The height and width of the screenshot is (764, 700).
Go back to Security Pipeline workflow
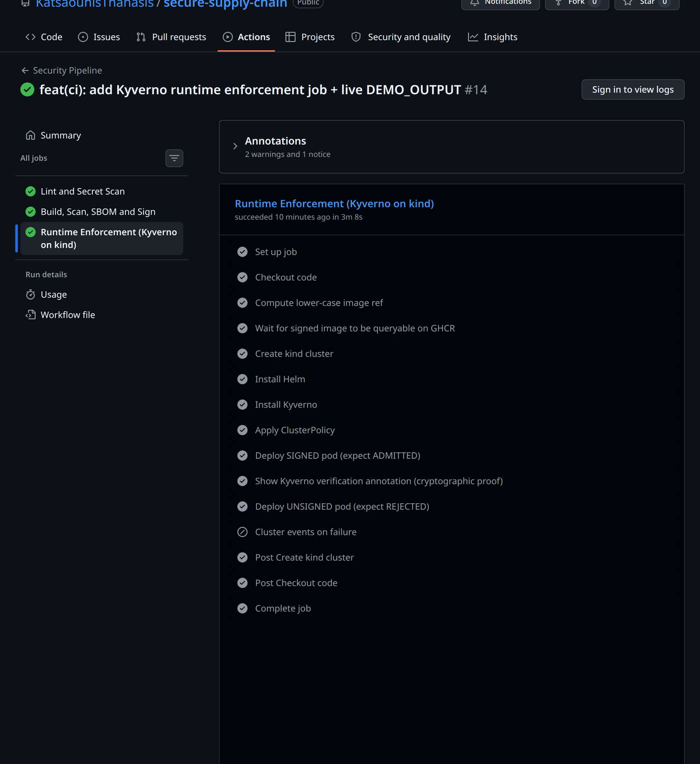coord(67,71)
